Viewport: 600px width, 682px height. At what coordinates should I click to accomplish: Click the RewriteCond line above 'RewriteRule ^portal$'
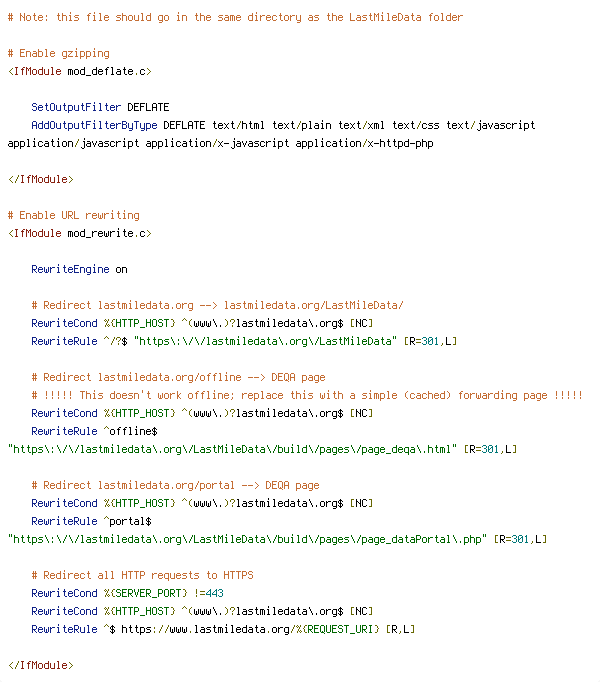(202, 503)
